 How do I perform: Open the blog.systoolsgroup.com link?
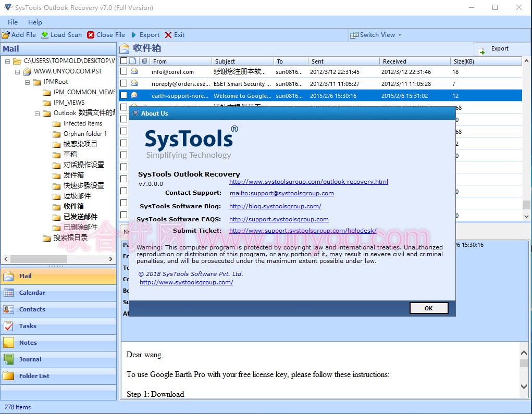coord(275,206)
